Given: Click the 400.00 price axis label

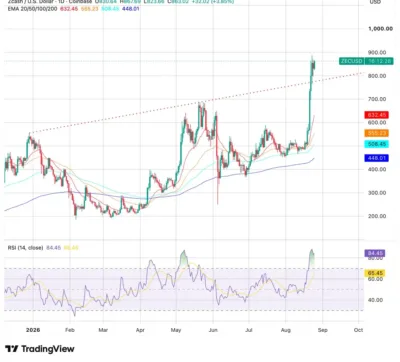Looking at the screenshot, I should pyautogui.click(x=377, y=169).
